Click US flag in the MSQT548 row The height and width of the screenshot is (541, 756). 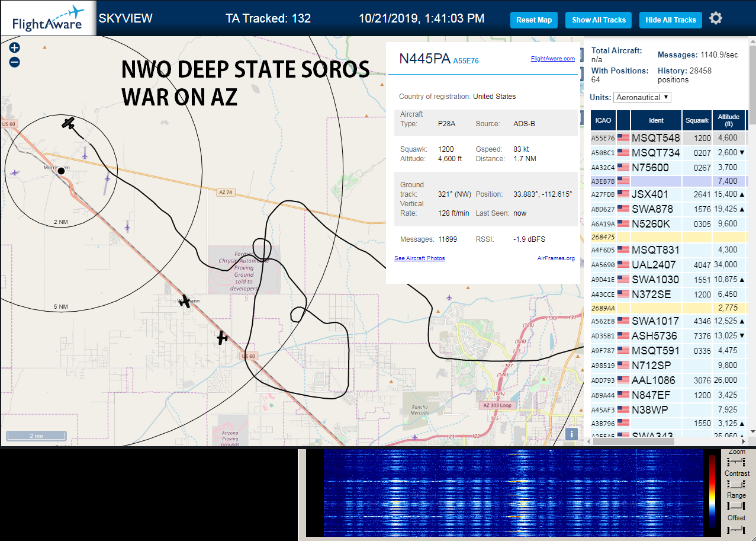[623, 138]
